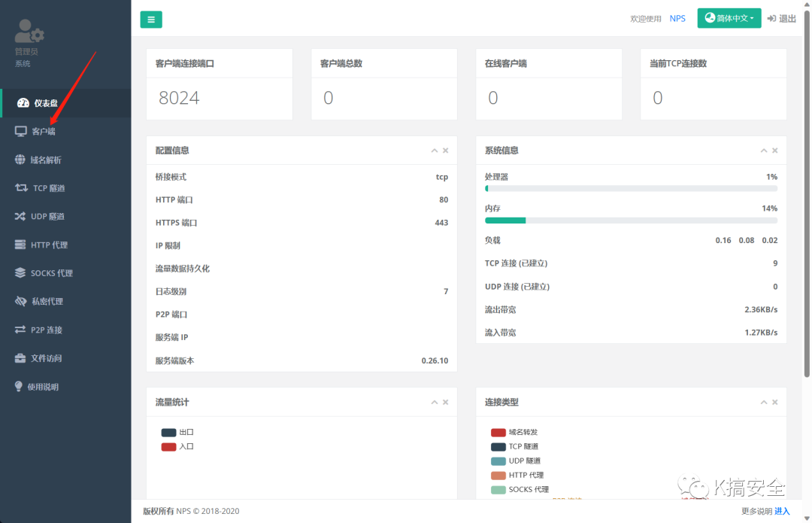Open 私密代理 using its sidebar icon

pyautogui.click(x=19, y=301)
